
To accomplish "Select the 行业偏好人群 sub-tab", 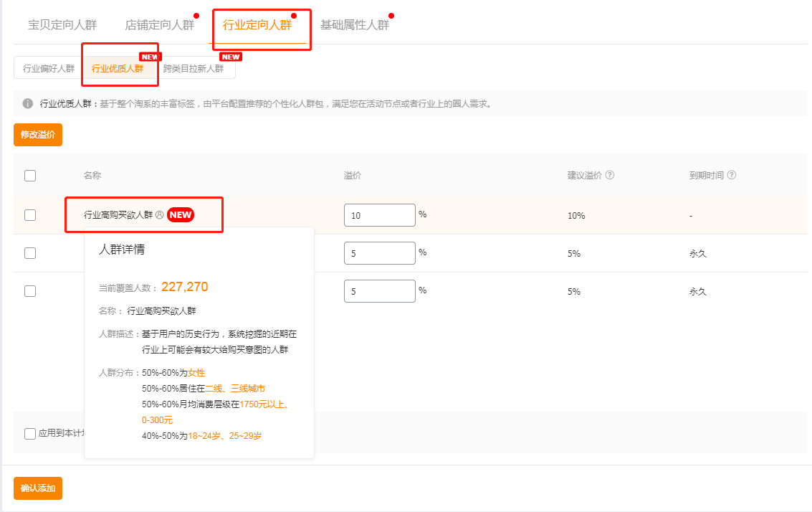I will [49, 69].
